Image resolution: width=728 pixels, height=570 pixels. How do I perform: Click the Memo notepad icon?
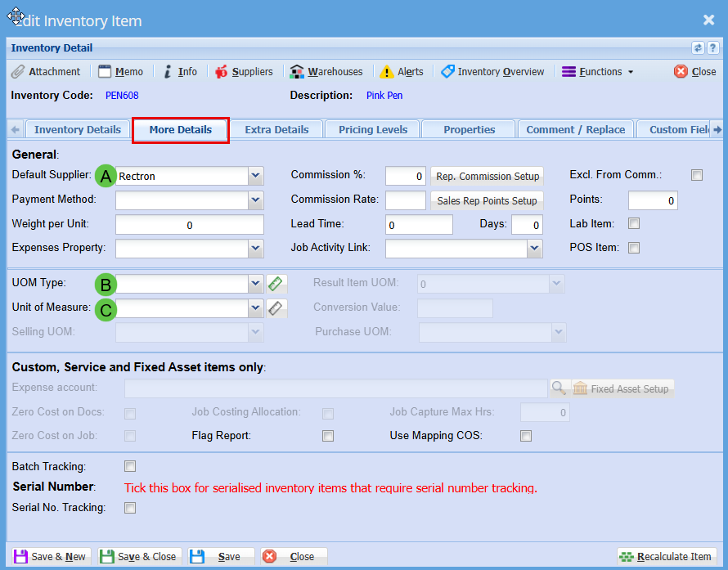click(105, 72)
